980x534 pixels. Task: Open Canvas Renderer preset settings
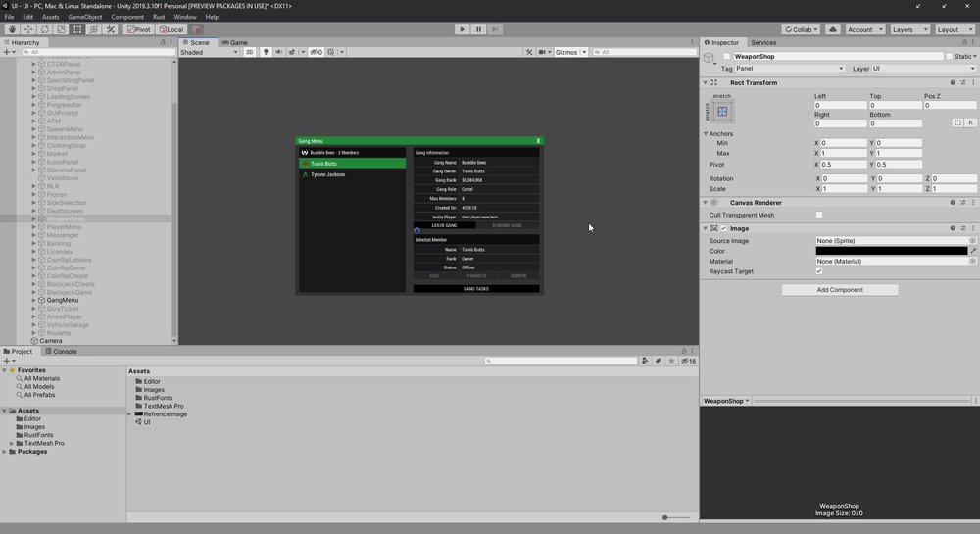[963, 203]
